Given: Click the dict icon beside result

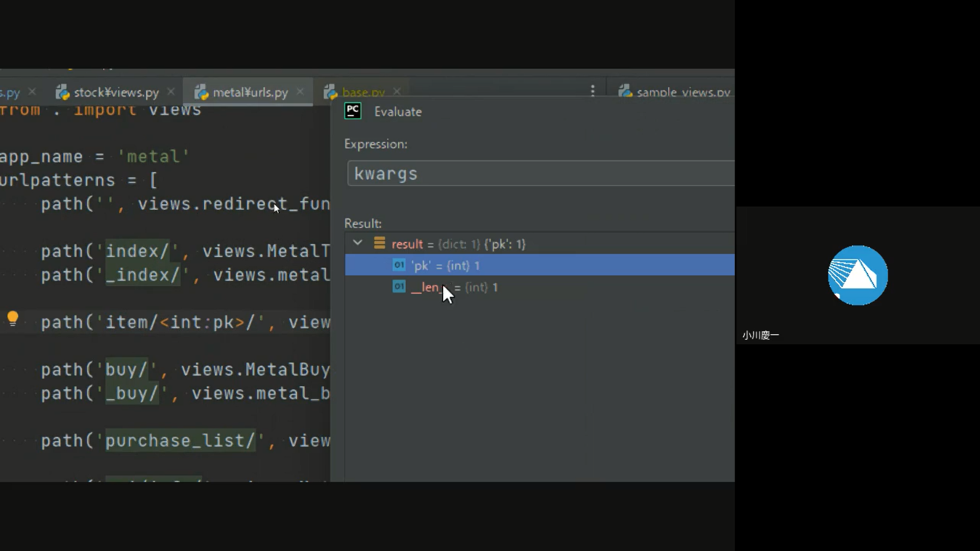Looking at the screenshot, I should [379, 243].
